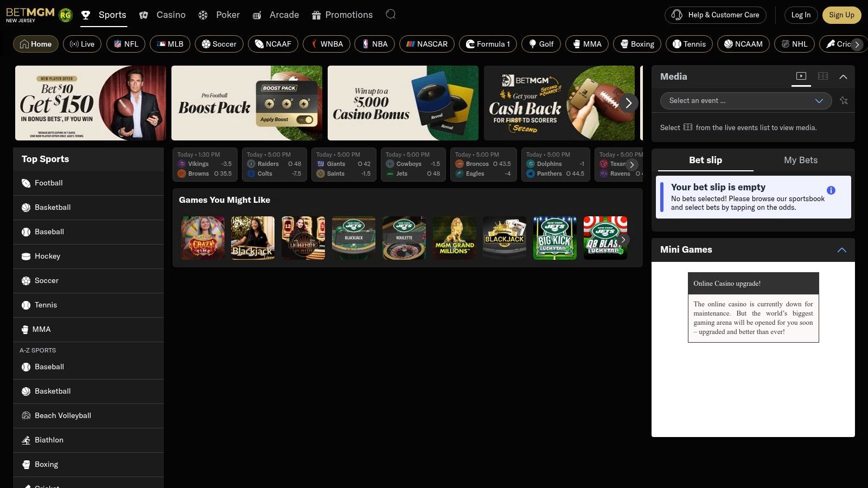Click the search magnifier icon
Image resolution: width=868 pixels, height=488 pixels.
(x=391, y=14)
